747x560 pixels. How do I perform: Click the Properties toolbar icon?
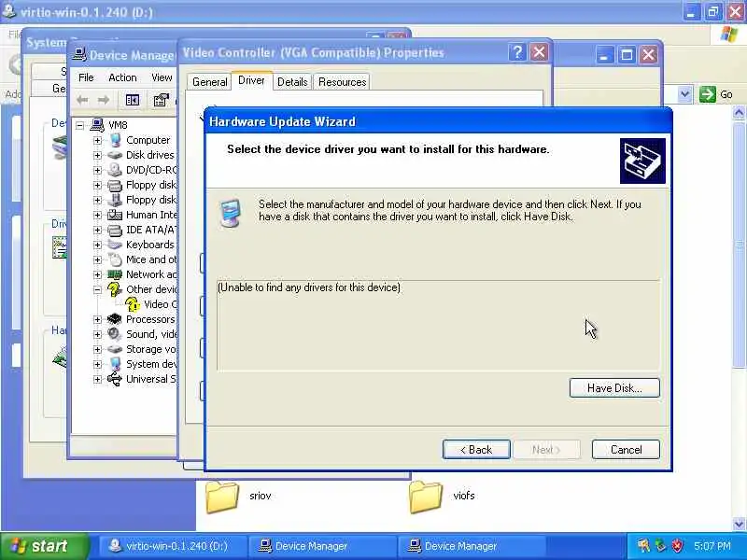pos(161,100)
